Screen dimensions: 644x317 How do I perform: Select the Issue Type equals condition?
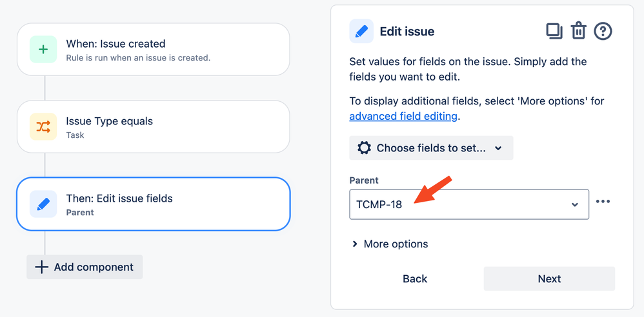pyautogui.click(x=153, y=127)
